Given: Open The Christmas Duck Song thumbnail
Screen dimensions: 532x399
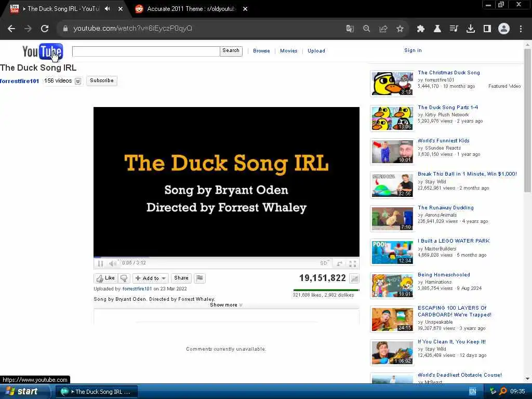Looking at the screenshot, I should point(392,84).
